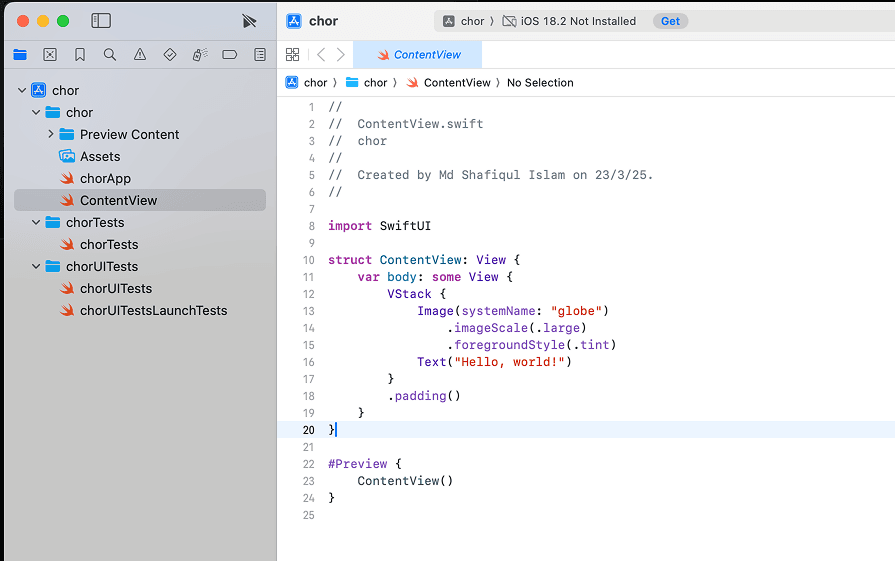The width and height of the screenshot is (895, 561).
Task: Open the Issue navigator
Action: click(140, 55)
